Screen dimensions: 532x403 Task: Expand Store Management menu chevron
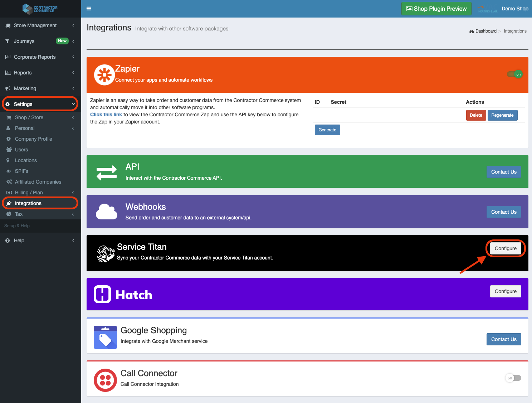coord(73,25)
